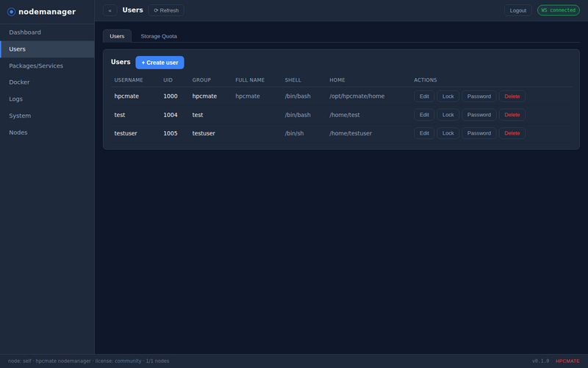Select the hpcmate username cell
The width and height of the screenshot is (588, 368).
[126, 96]
